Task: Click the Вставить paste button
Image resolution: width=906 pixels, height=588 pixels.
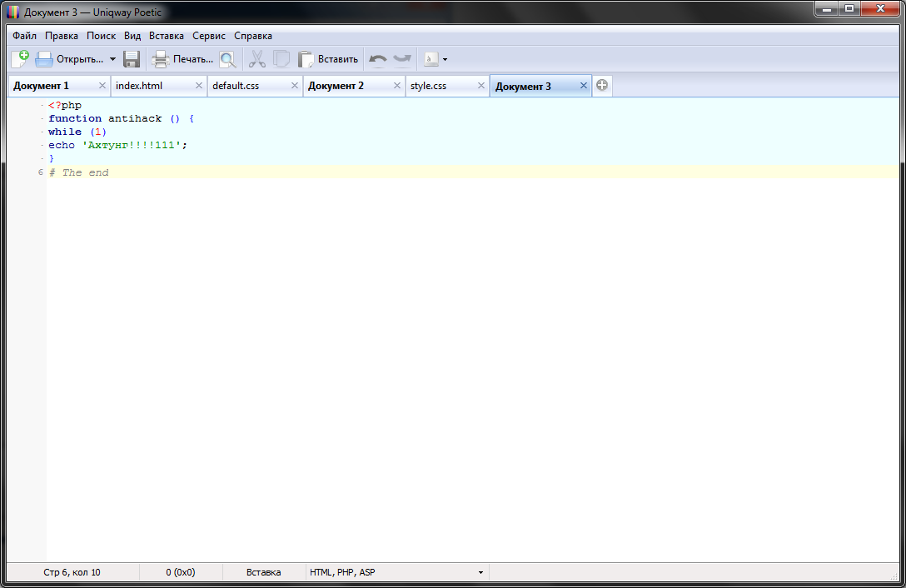Action: [329, 59]
